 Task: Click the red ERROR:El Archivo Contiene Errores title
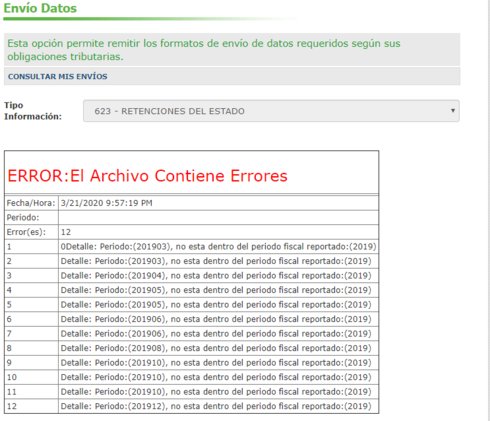coord(147,176)
